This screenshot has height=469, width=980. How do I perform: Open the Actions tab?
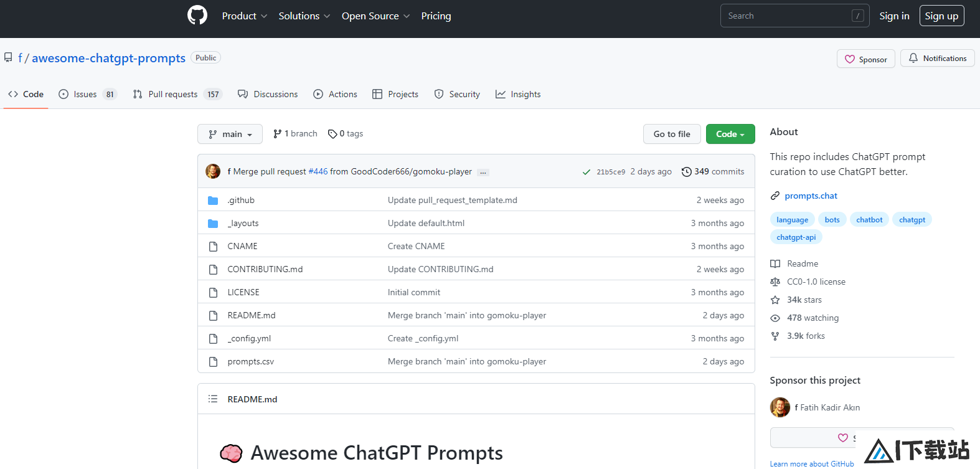click(335, 94)
